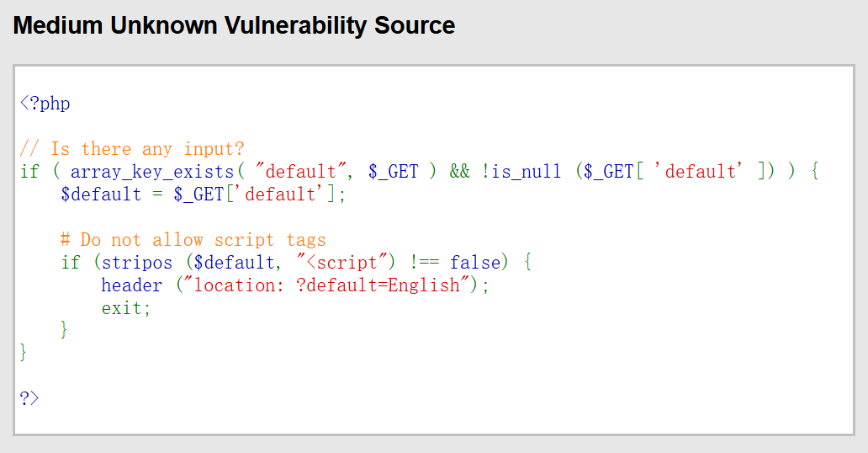Click the && operator
Screen dimensions: 868x453
click(x=459, y=172)
